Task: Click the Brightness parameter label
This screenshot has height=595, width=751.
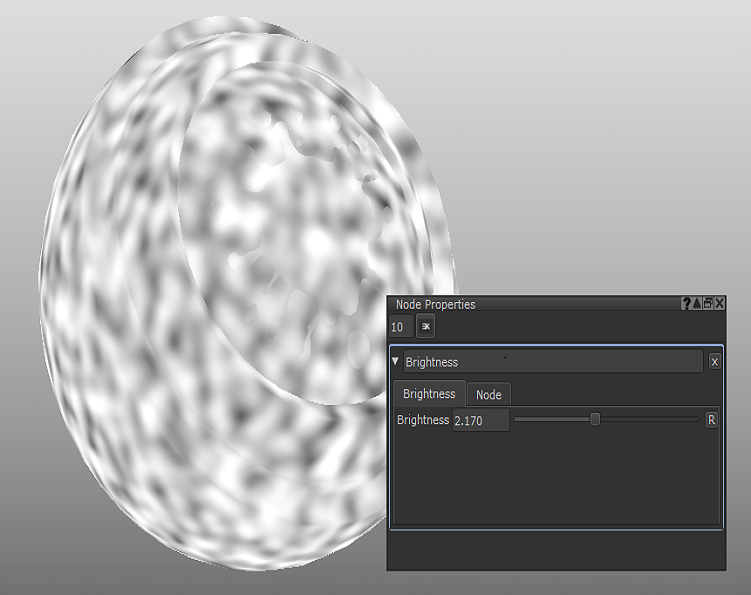Action: click(422, 420)
